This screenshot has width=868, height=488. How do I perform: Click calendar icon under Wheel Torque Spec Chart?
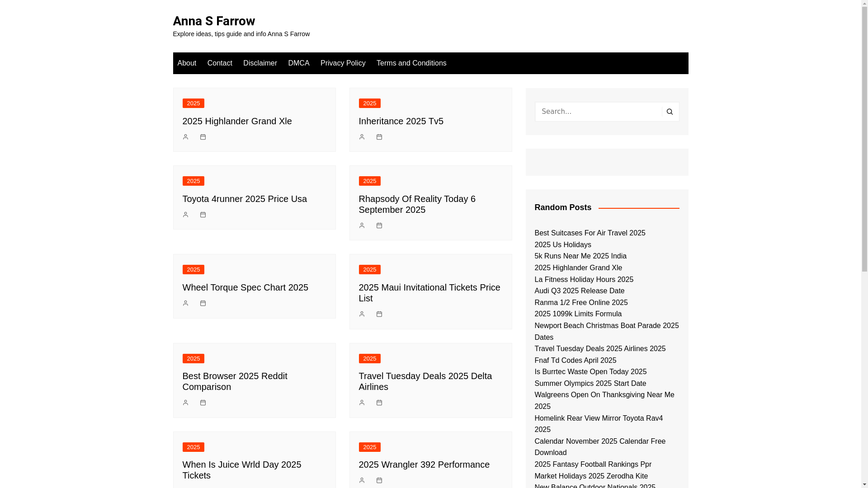tap(203, 303)
